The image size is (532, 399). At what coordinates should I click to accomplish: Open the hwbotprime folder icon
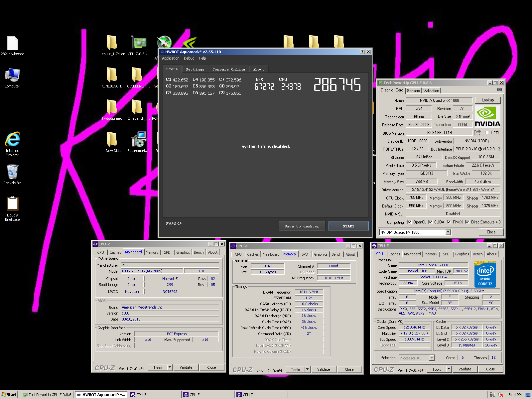click(113, 110)
